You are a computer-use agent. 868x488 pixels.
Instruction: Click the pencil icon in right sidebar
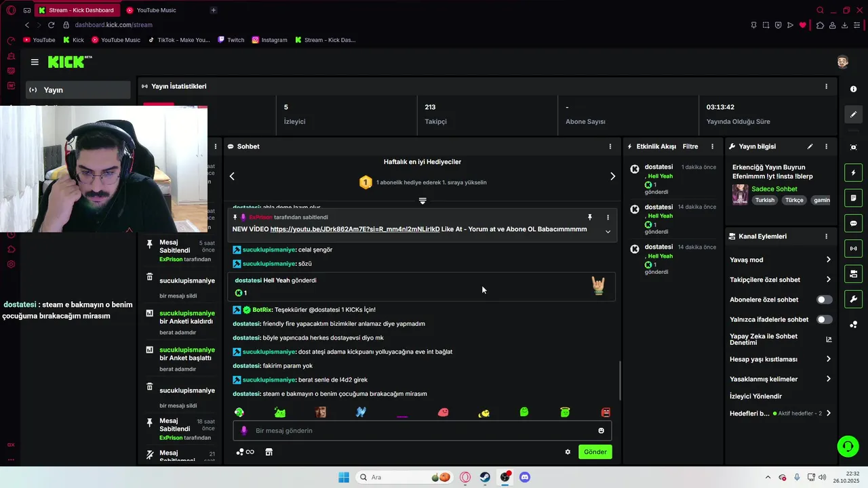(853, 115)
